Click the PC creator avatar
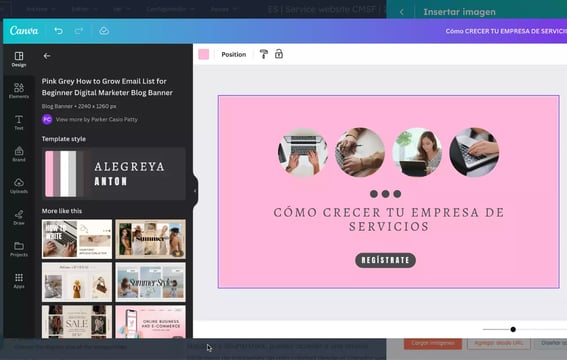 click(x=47, y=119)
